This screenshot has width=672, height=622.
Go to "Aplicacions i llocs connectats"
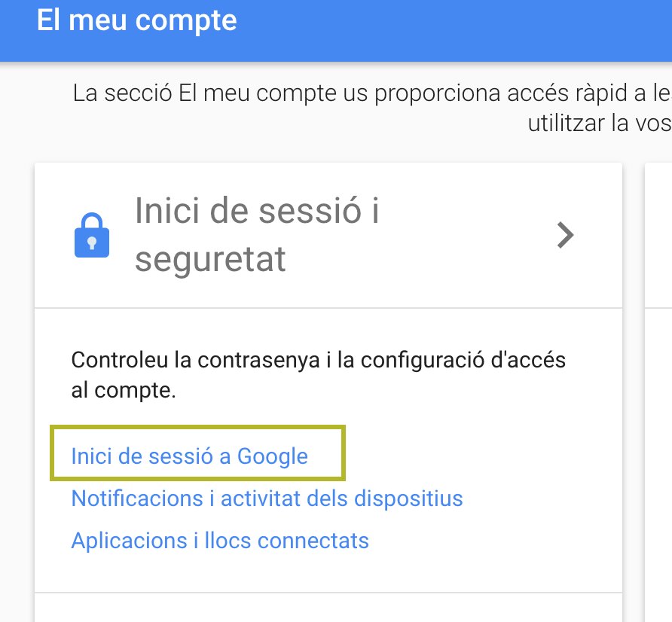point(220,541)
